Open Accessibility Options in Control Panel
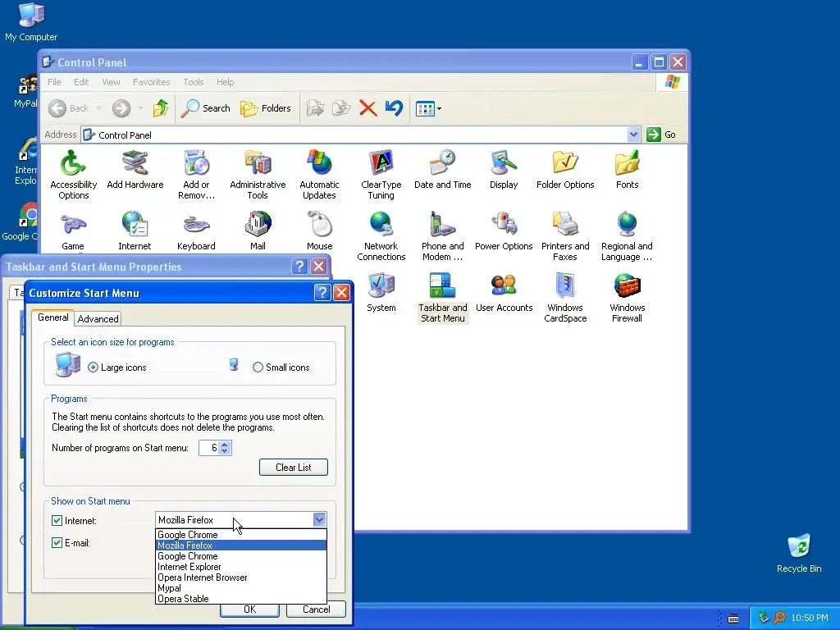Screen dimensions: 840x630 click(x=73, y=176)
